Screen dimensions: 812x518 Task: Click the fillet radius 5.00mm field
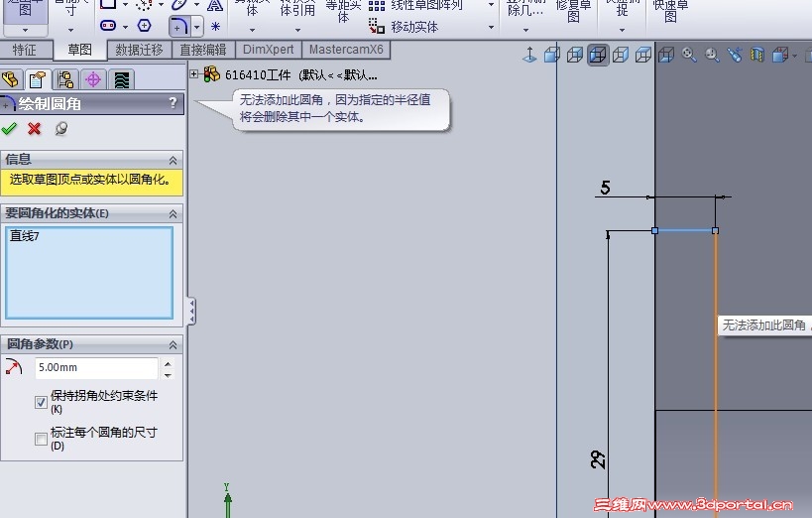tap(96, 367)
